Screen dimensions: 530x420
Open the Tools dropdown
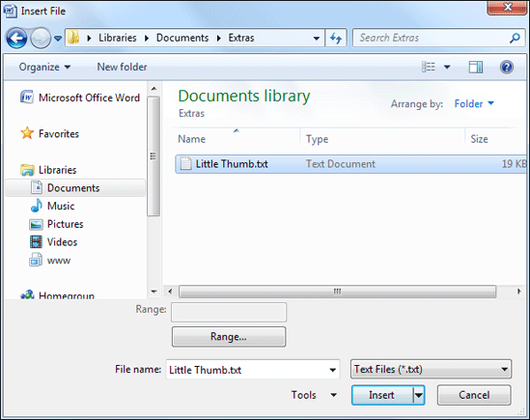tap(314, 395)
